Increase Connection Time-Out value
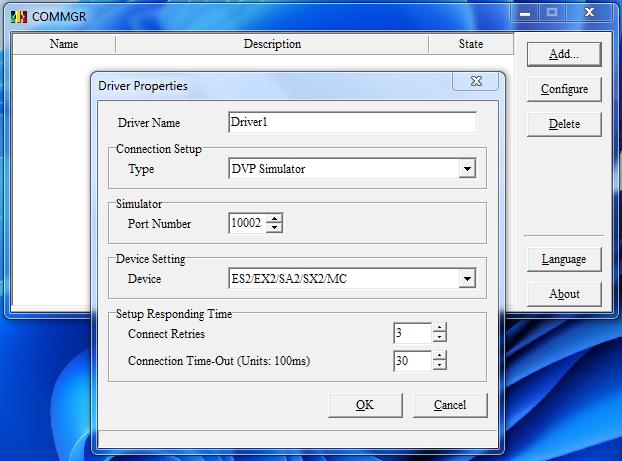Image resolution: width=622 pixels, height=461 pixels. point(439,355)
